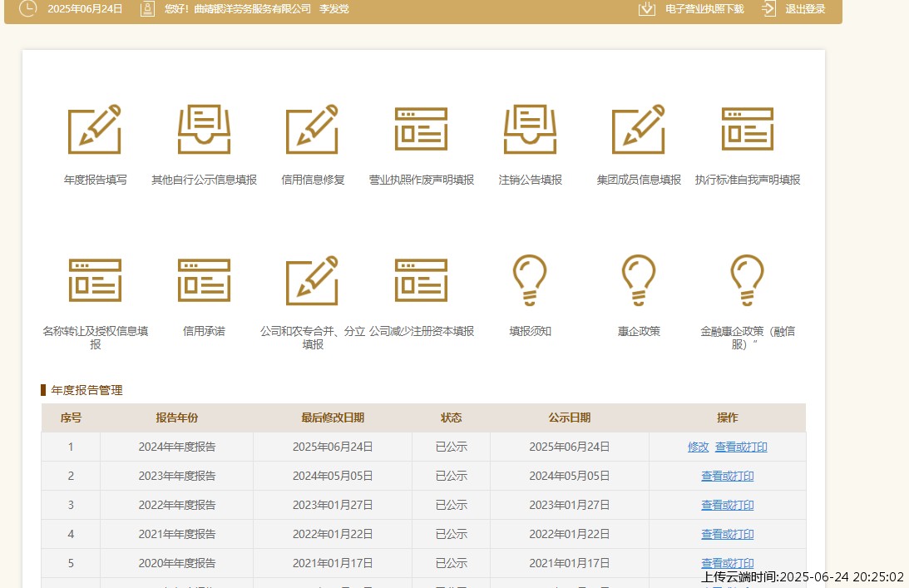This screenshot has width=909, height=588.
Task: Click the 退出登录 link
Action: (805, 9)
